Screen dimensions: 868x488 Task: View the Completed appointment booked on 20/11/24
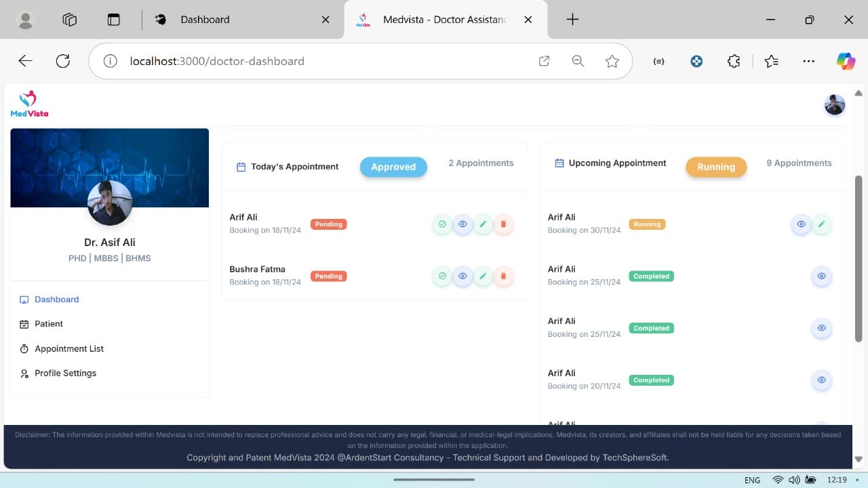821,380
